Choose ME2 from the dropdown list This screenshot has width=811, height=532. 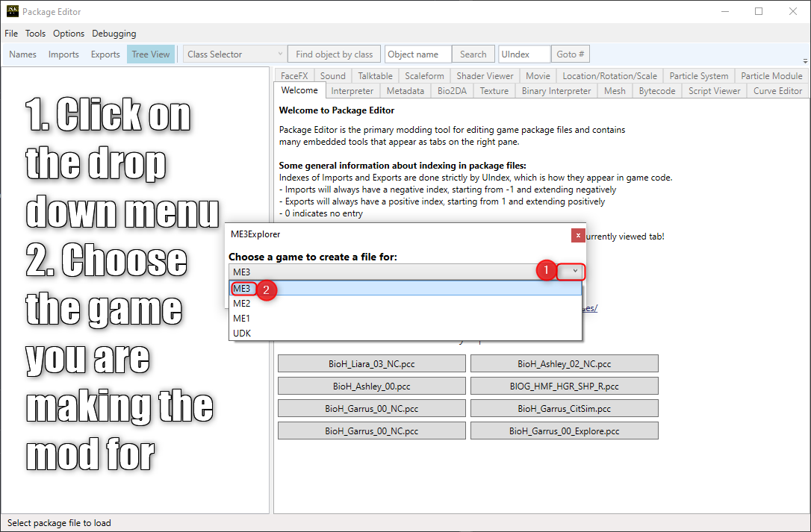pyautogui.click(x=405, y=304)
